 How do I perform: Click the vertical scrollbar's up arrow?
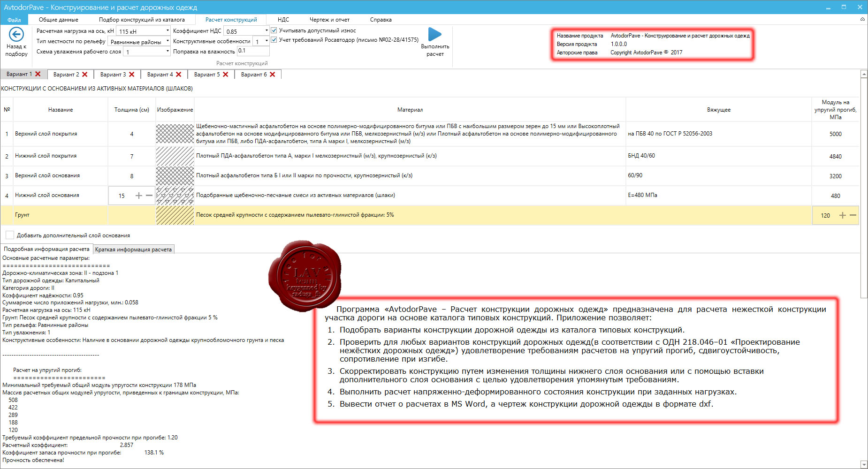tap(864, 74)
